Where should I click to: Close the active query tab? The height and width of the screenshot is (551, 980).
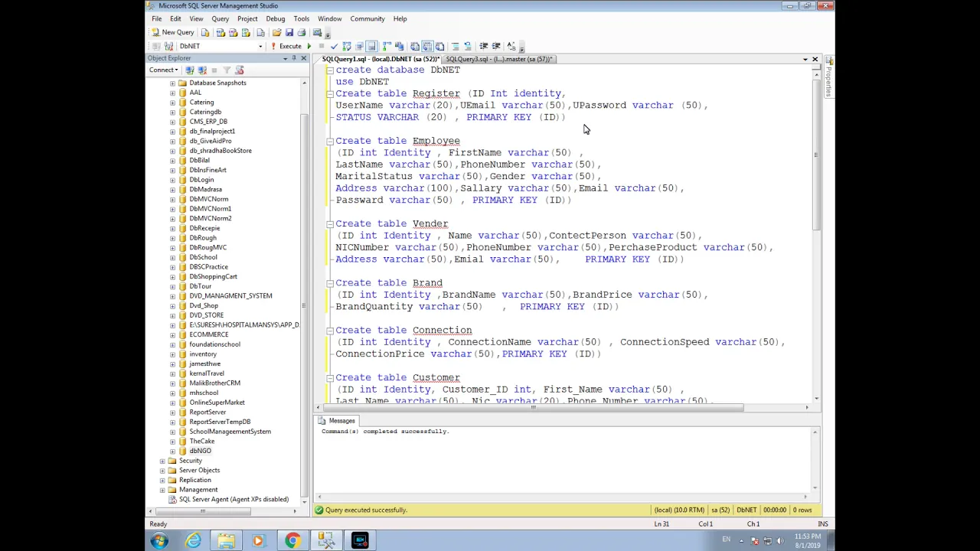click(x=815, y=59)
